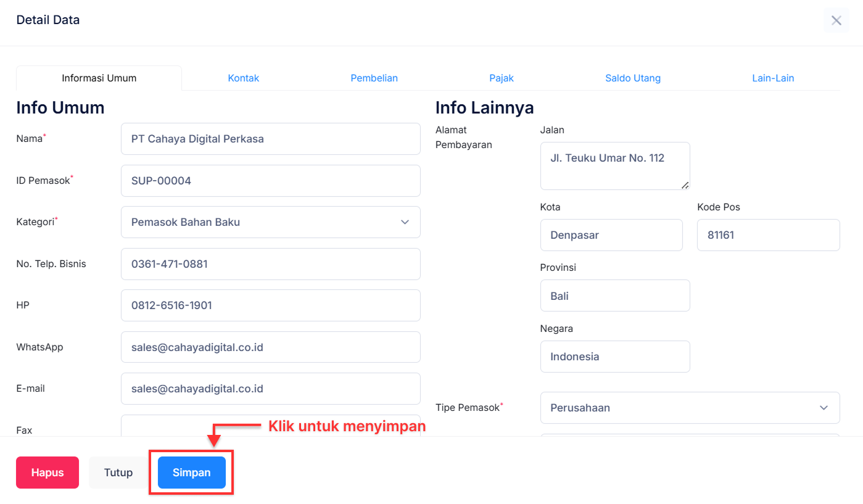Go to the Pajak tab

point(501,78)
